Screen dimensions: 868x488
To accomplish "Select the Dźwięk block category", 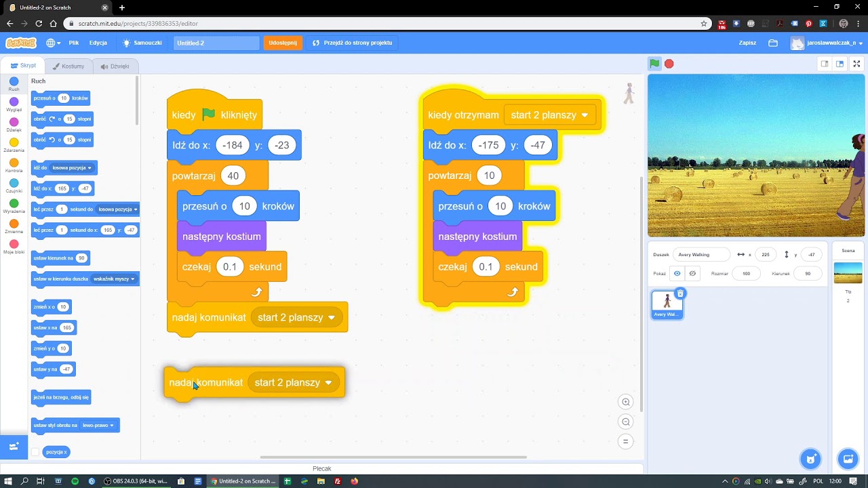I will (14, 125).
